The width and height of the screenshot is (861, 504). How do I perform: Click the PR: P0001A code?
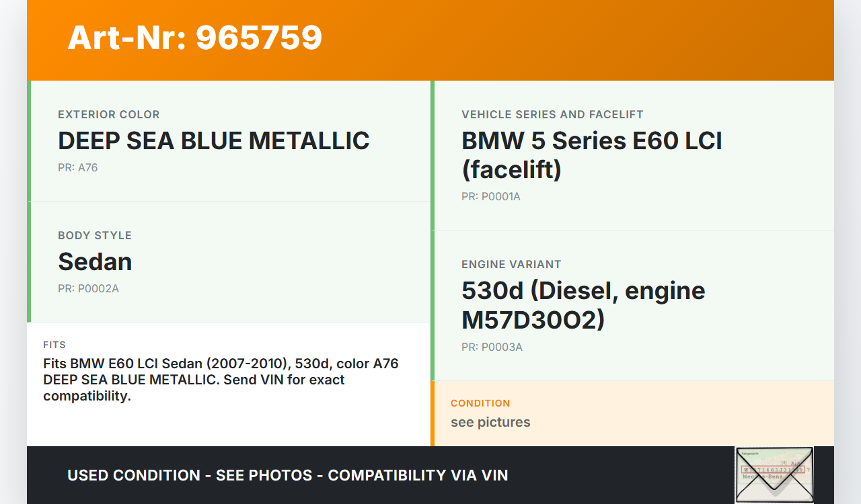[491, 196]
